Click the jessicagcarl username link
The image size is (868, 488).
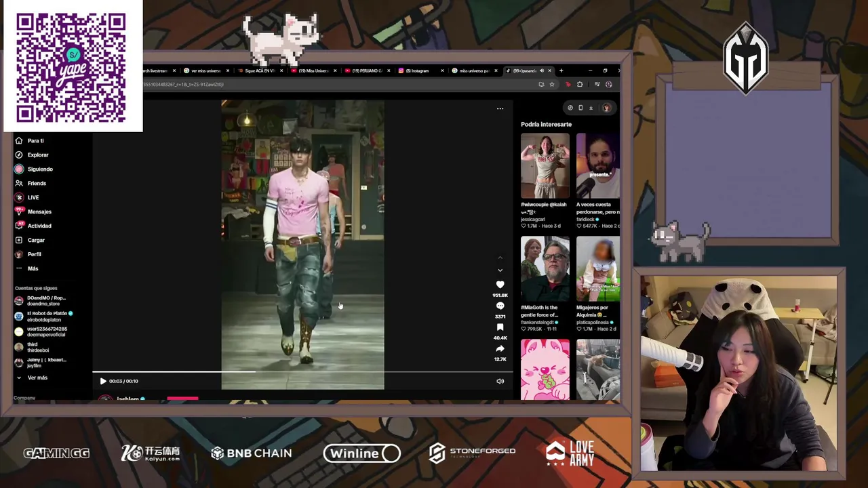click(x=533, y=219)
